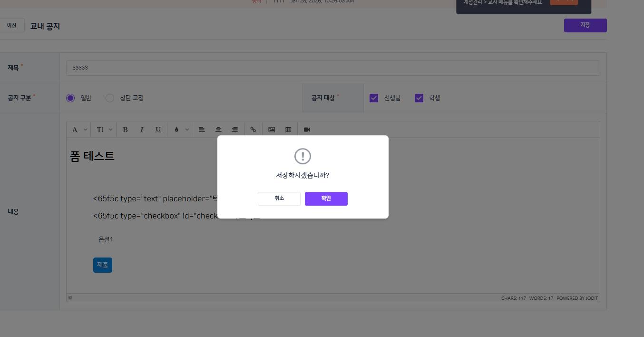Image resolution: width=644 pixels, height=337 pixels.
Task: Cancel the save dialog with 취소
Action: [x=279, y=198]
